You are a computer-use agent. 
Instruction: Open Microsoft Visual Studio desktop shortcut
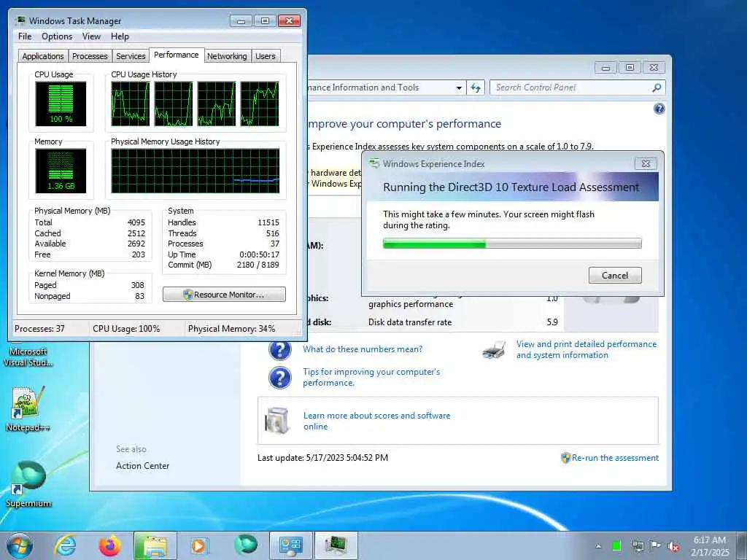pyautogui.click(x=28, y=356)
